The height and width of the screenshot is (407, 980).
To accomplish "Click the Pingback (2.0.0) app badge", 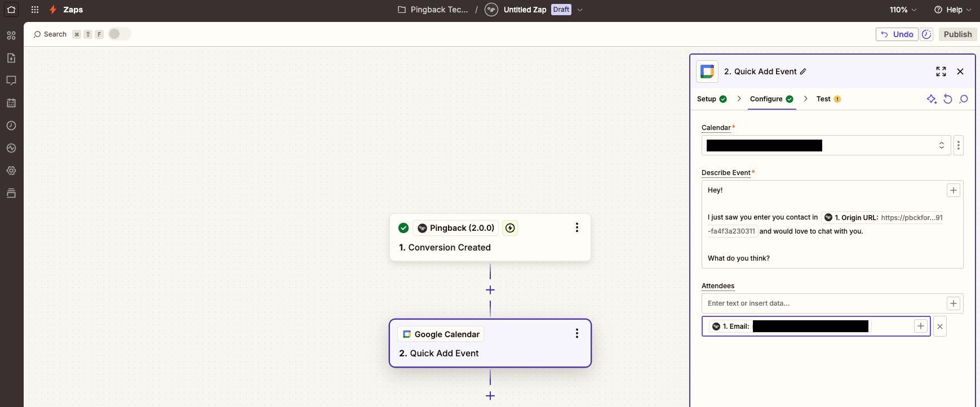I will pyautogui.click(x=456, y=228).
